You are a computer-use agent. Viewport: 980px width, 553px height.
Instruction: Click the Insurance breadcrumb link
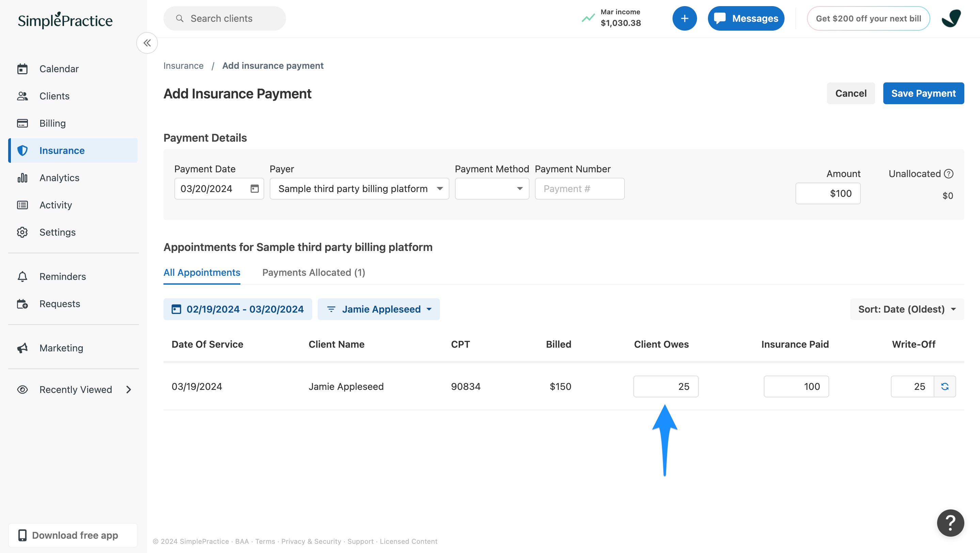tap(184, 66)
